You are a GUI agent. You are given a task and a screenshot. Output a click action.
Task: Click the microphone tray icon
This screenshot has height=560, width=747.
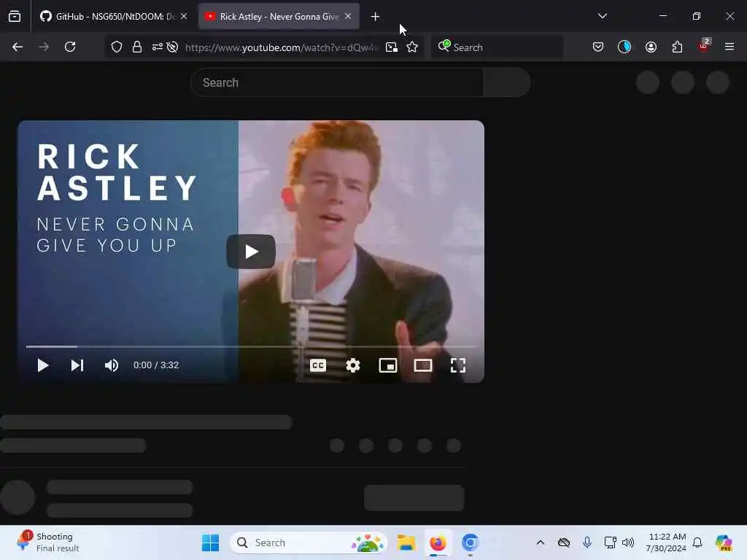(x=587, y=542)
